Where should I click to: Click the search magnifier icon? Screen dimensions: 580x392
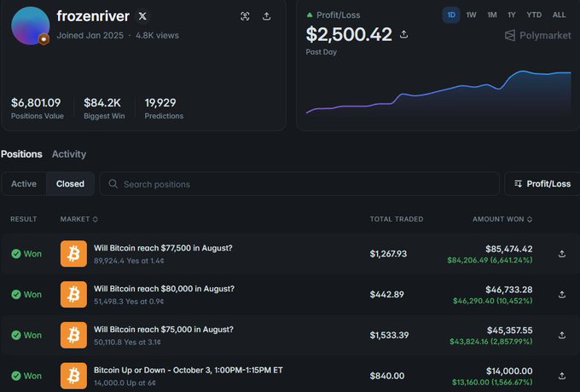(113, 183)
